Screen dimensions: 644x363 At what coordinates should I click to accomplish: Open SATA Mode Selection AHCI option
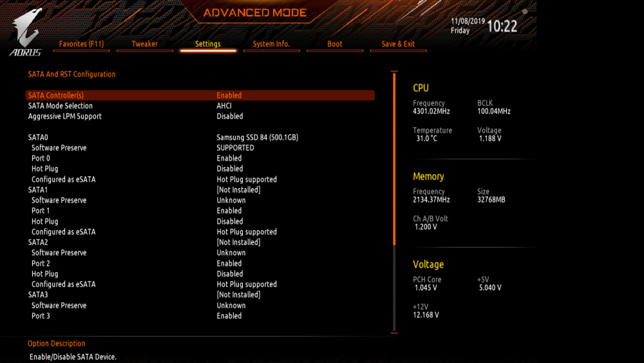[x=224, y=106]
